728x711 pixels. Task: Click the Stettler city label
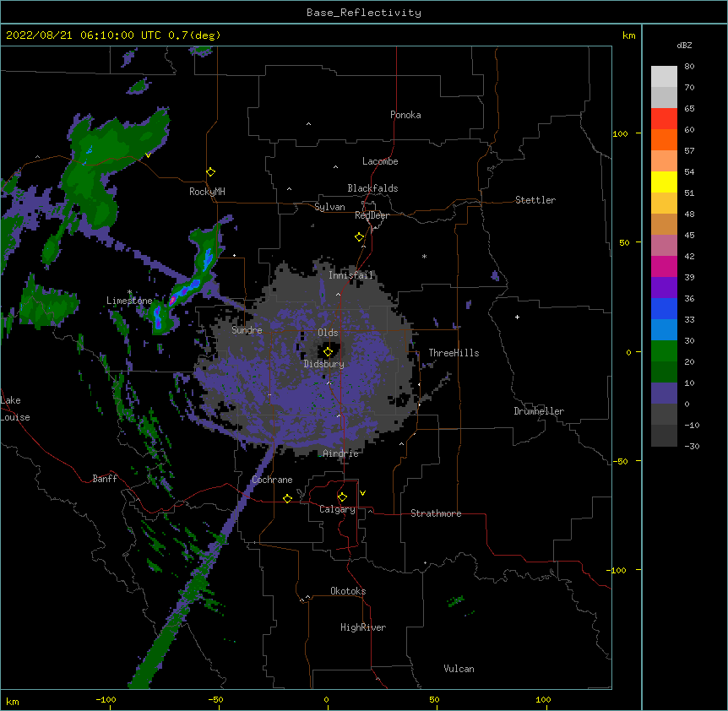pyautogui.click(x=535, y=200)
